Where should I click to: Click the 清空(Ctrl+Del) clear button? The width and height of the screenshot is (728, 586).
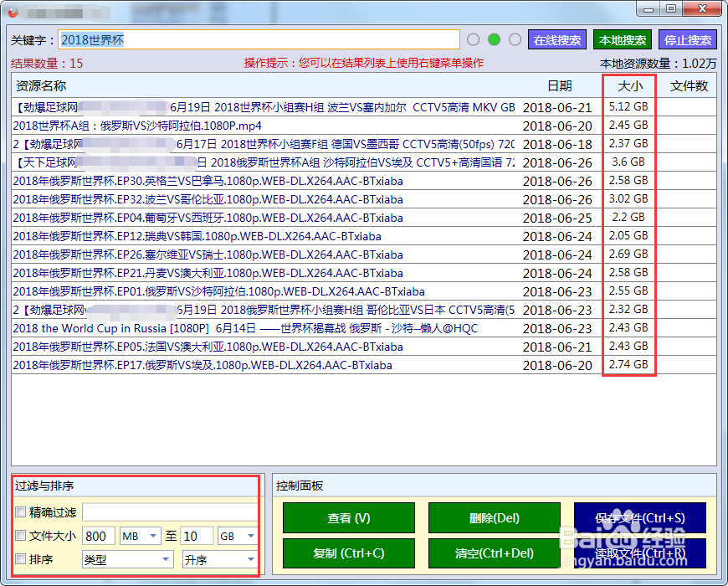tap(494, 553)
